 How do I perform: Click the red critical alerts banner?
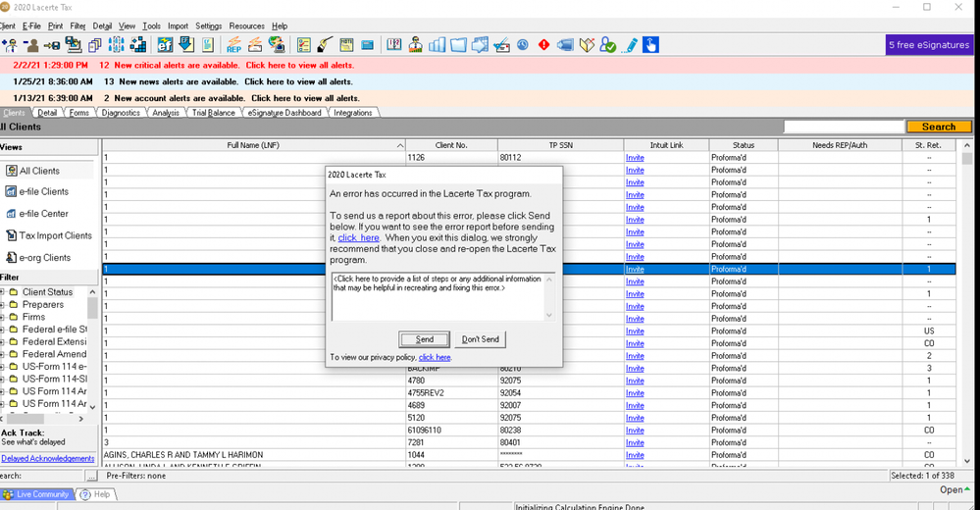click(487, 65)
